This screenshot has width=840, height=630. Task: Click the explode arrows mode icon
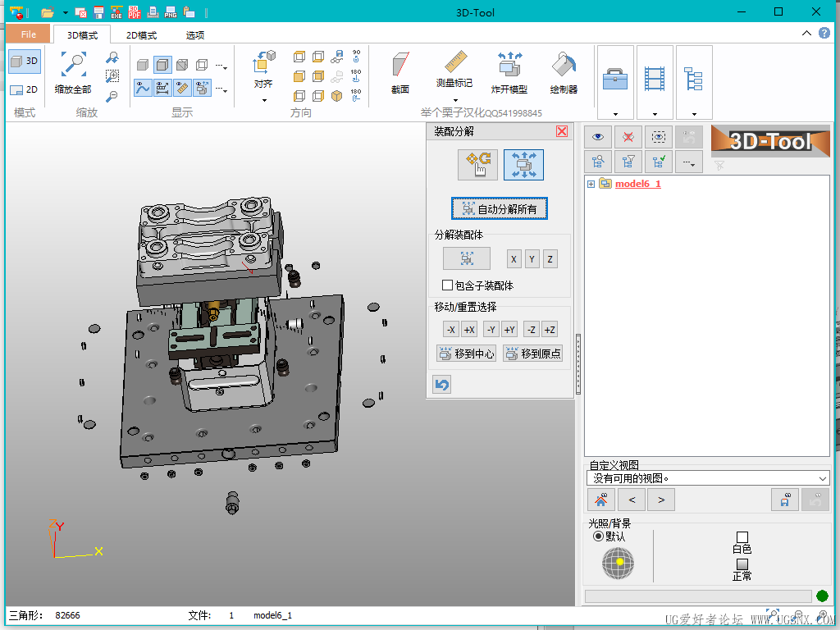(523, 164)
